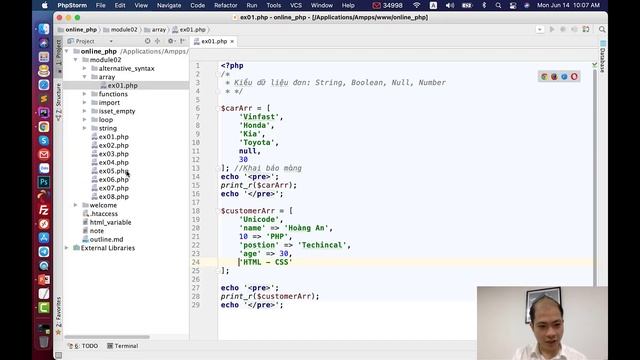The image size is (640, 360).
Task: Expand the import folder
Action: click(84, 103)
